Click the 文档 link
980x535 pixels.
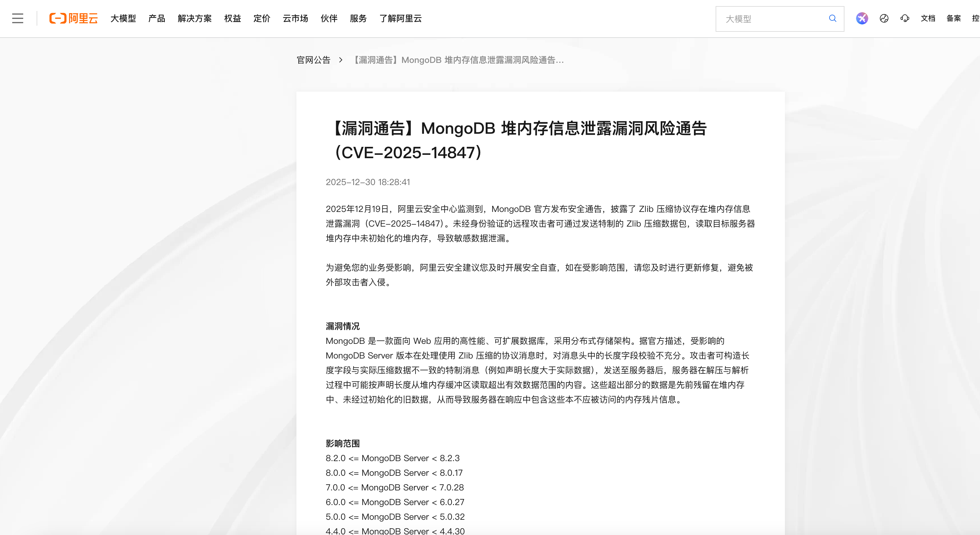tap(927, 18)
